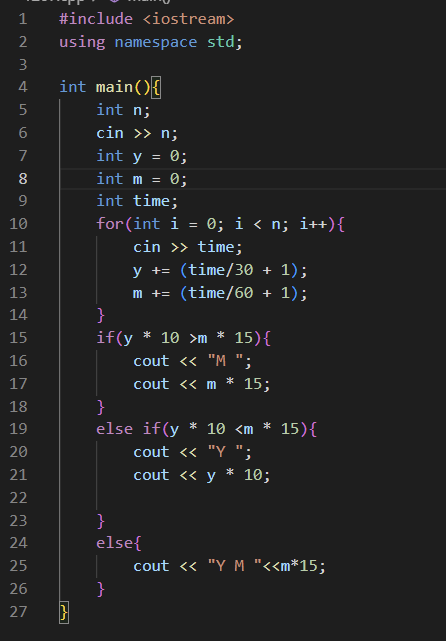Click line number 25 in the gutter
Image resolution: width=446 pixels, height=641 pixels.
(x=18, y=566)
